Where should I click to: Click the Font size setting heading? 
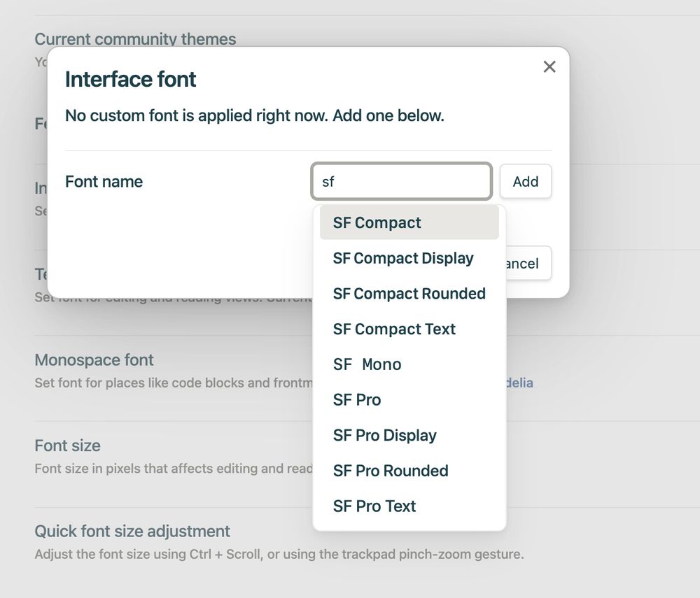(67, 446)
